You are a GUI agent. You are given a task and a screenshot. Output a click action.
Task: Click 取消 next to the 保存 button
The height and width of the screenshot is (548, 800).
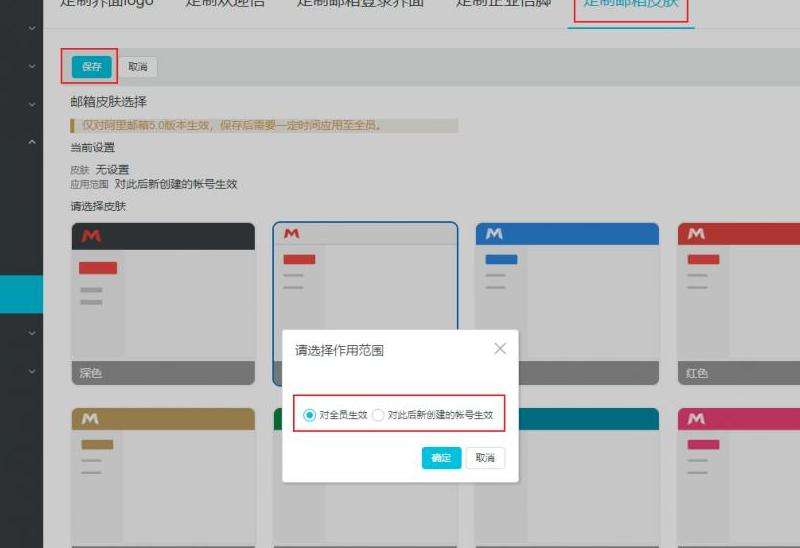[138, 67]
